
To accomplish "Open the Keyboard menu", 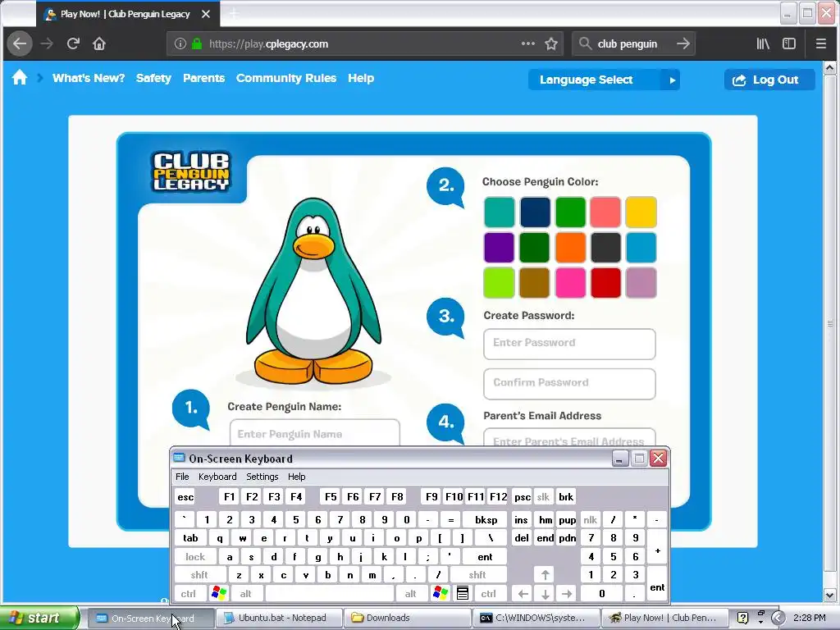I will [x=217, y=477].
